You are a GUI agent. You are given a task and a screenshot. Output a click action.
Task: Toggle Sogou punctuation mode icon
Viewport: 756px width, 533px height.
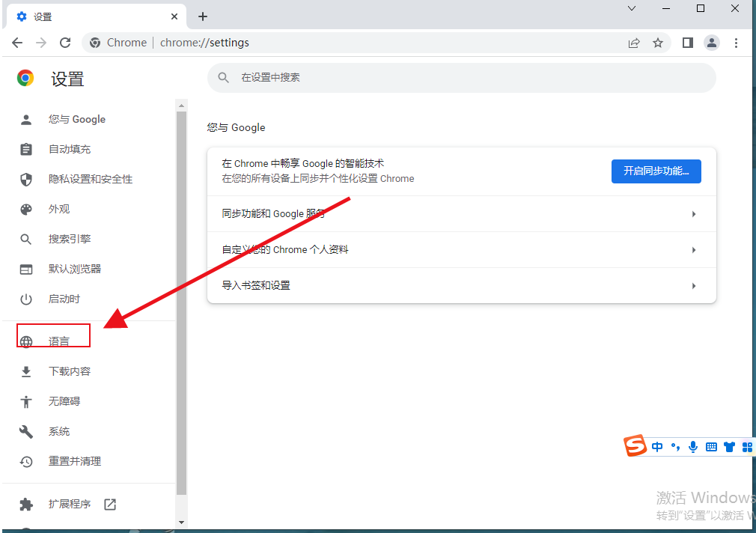[x=675, y=447]
